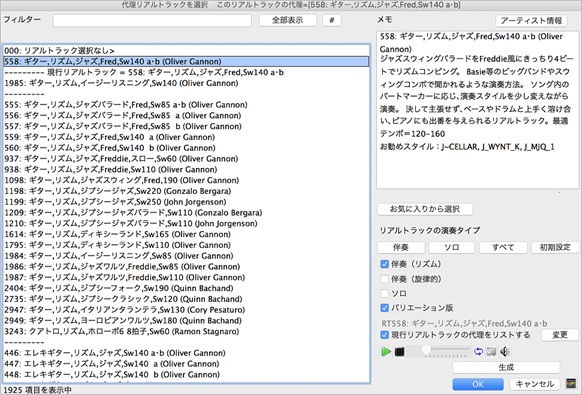The image size is (582, 395).
Task: Click 生成 button
Action: (x=506, y=367)
